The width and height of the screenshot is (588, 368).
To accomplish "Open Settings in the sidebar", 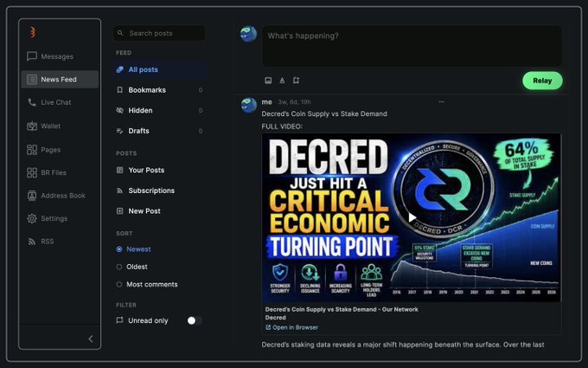I will tap(60, 218).
